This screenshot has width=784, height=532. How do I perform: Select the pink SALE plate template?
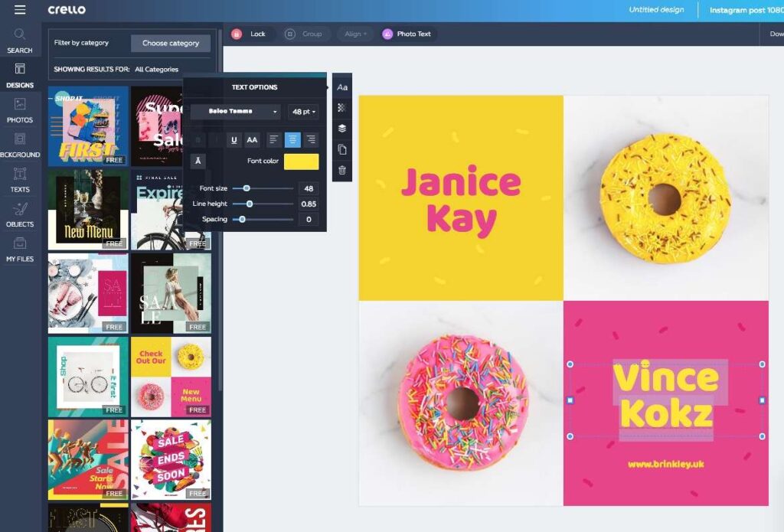coord(88,293)
